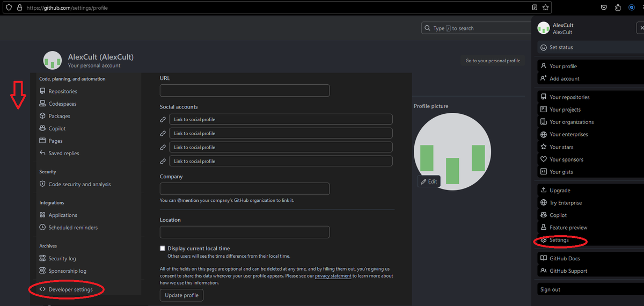Click the Company input field
Viewport: 644px width, 306px height.
coord(245,189)
